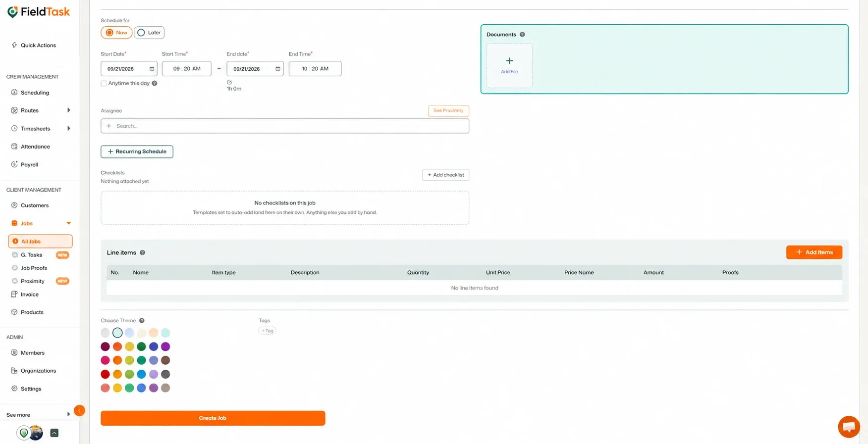Click the Invoice icon in sidebar

coord(14,295)
